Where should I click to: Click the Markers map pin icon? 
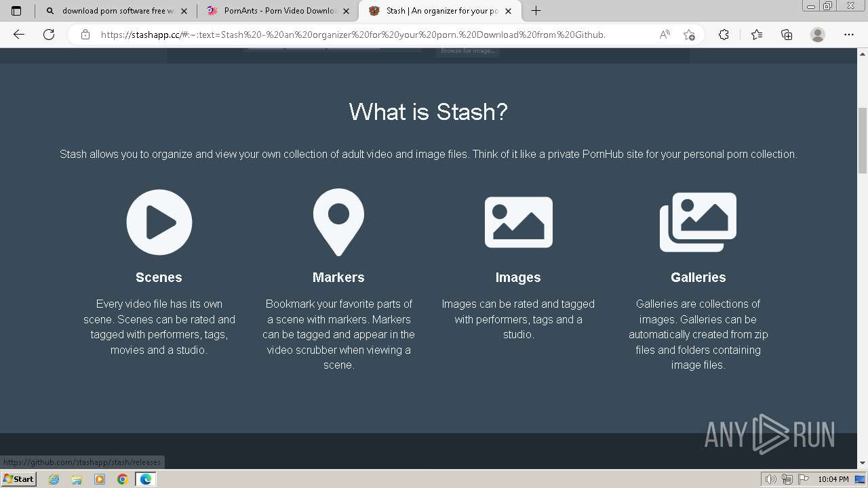[338, 222]
